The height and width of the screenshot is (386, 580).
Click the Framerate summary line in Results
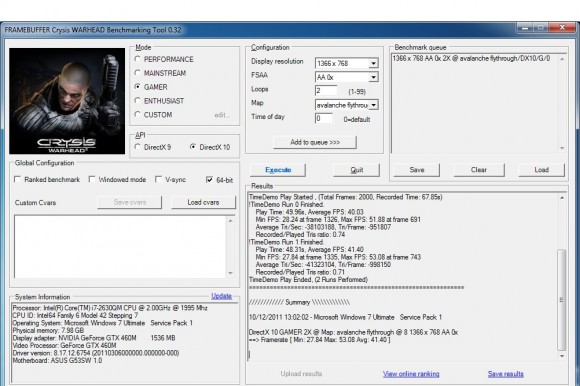click(x=319, y=340)
